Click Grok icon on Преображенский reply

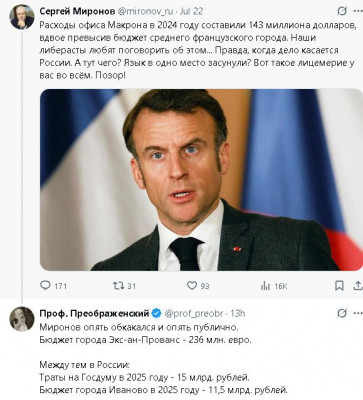click(x=342, y=313)
